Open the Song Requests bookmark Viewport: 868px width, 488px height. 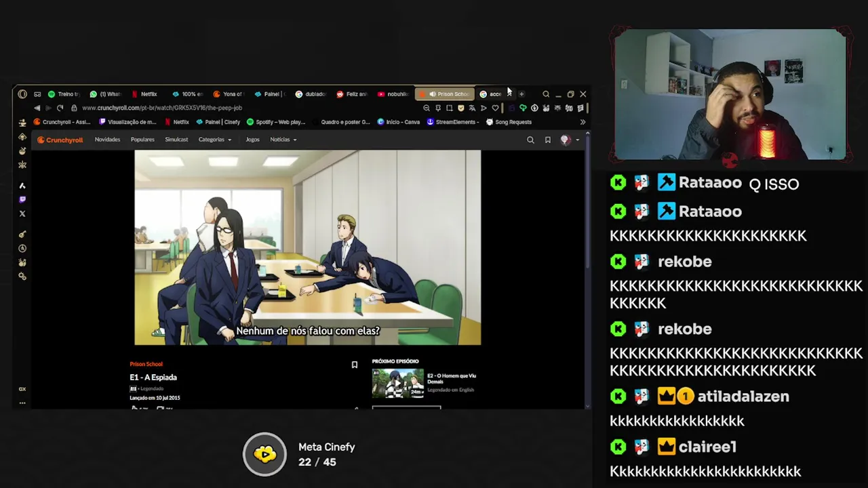pyautogui.click(x=509, y=122)
